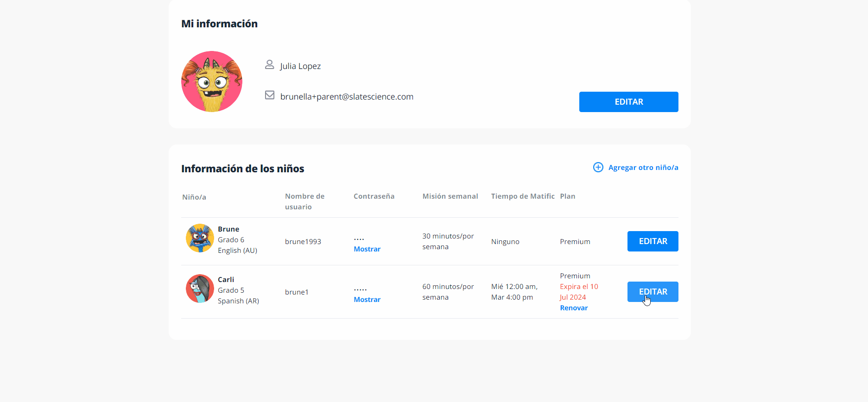Click the envelope icon beside the email
The height and width of the screenshot is (402, 868).
point(269,95)
